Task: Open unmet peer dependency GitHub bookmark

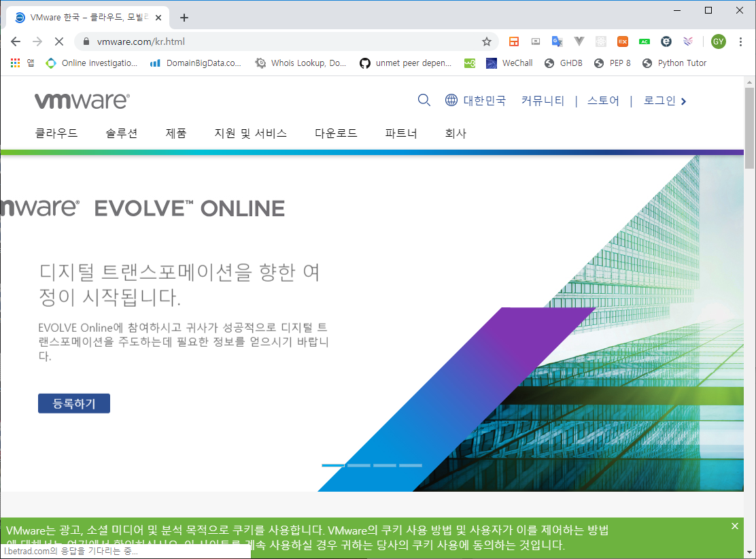Action: (405, 63)
